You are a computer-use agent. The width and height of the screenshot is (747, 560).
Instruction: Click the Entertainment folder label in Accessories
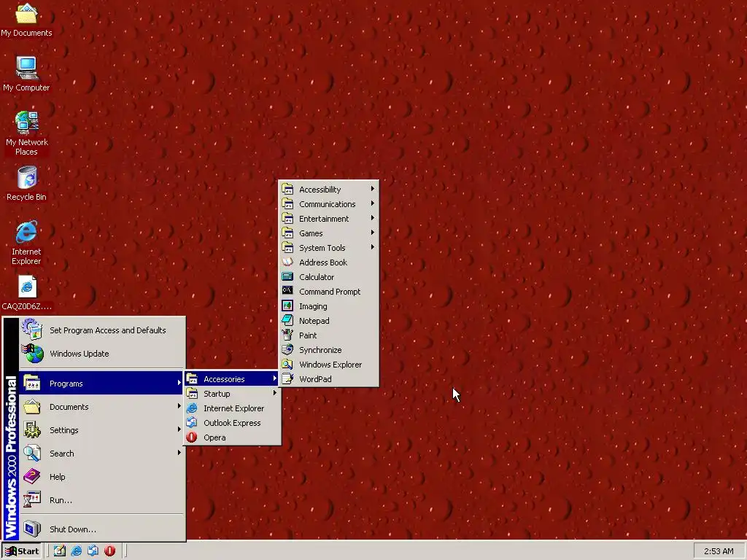click(324, 219)
